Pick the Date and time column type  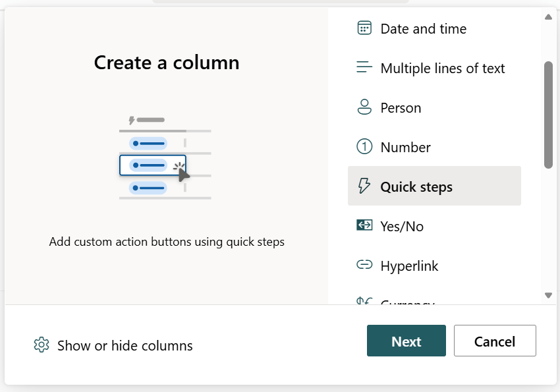click(x=422, y=28)
